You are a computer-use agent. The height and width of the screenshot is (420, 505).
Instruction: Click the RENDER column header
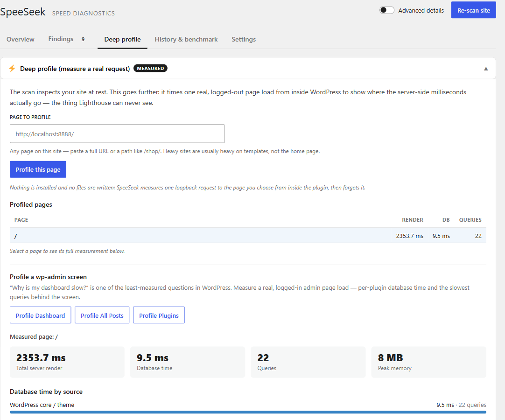click(413, 220)
